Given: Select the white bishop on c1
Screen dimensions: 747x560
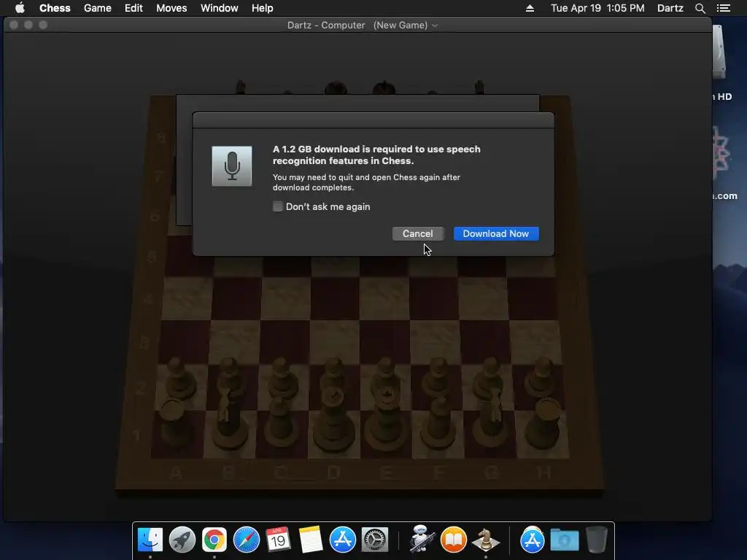Looking at the screenshot, I should click(282, 421).
